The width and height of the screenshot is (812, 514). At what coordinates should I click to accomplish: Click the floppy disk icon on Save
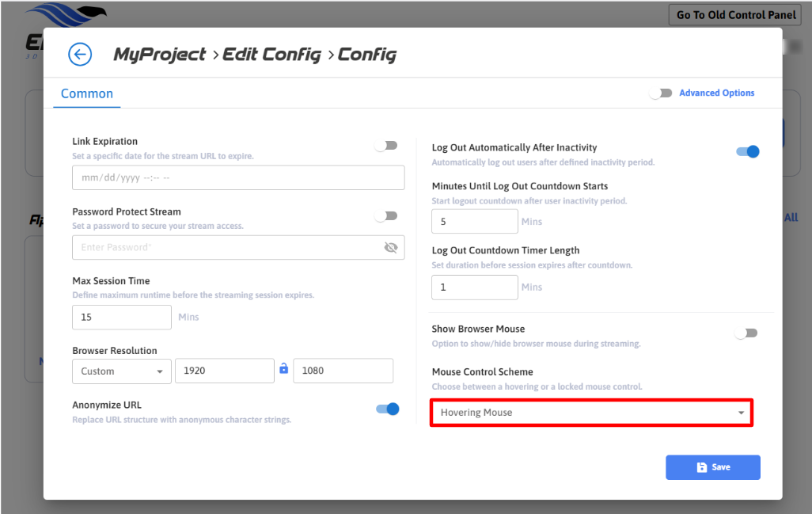[x=701, y=467]
